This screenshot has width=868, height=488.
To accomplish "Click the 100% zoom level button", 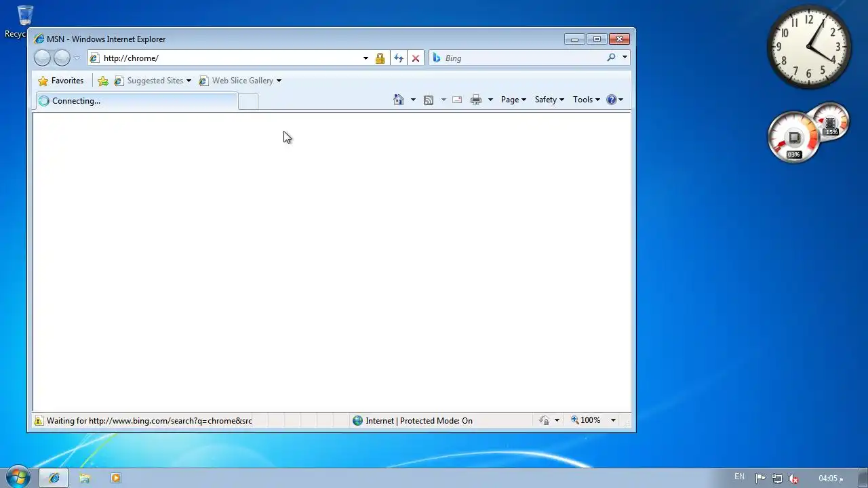I will tap(586, 420).
